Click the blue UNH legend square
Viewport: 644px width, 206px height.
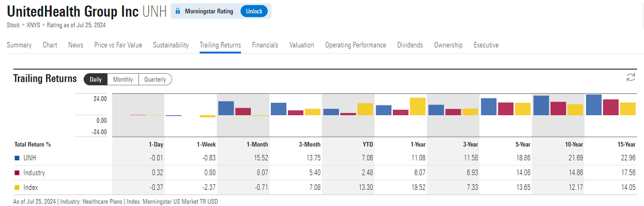pyautogui.click(x=17, y=158)
